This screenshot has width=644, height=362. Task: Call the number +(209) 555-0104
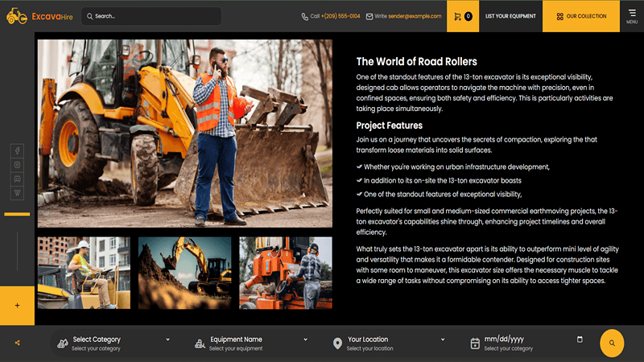(x=341, y=16)
